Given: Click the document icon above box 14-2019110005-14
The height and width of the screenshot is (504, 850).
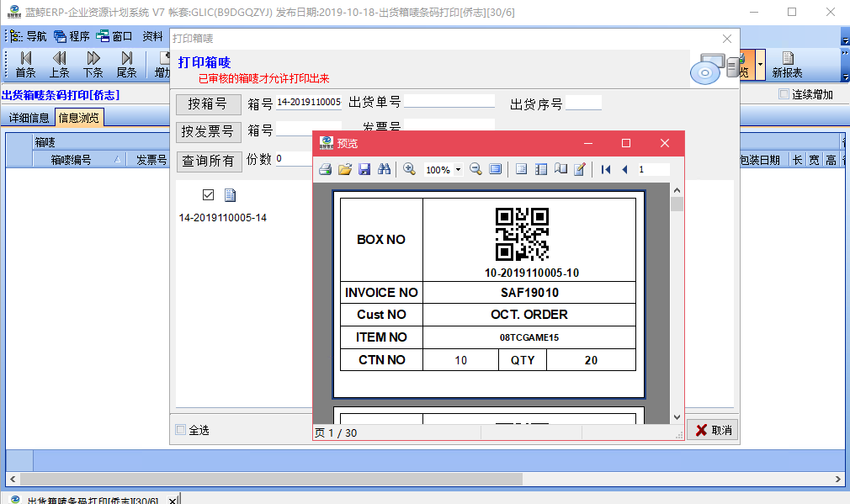Looking at the screenshot, I should coord(230,195).
